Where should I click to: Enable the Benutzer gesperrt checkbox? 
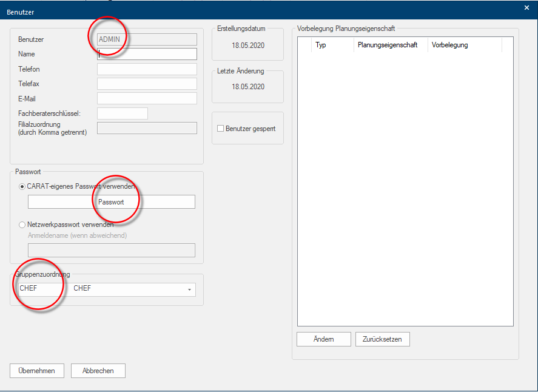(221, 129)
